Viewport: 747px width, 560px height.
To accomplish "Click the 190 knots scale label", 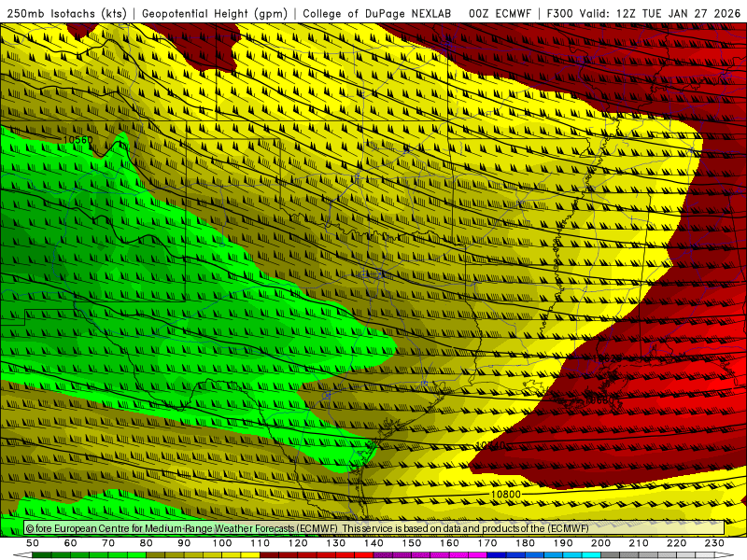I will 563,543.
